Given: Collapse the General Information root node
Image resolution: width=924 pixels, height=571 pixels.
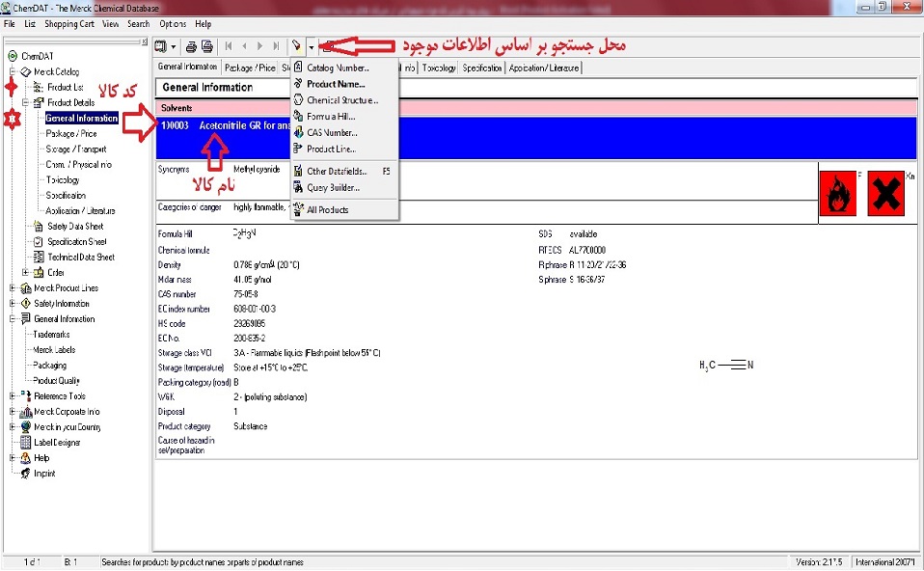Looking at the screenshot, I should (13, 319).
